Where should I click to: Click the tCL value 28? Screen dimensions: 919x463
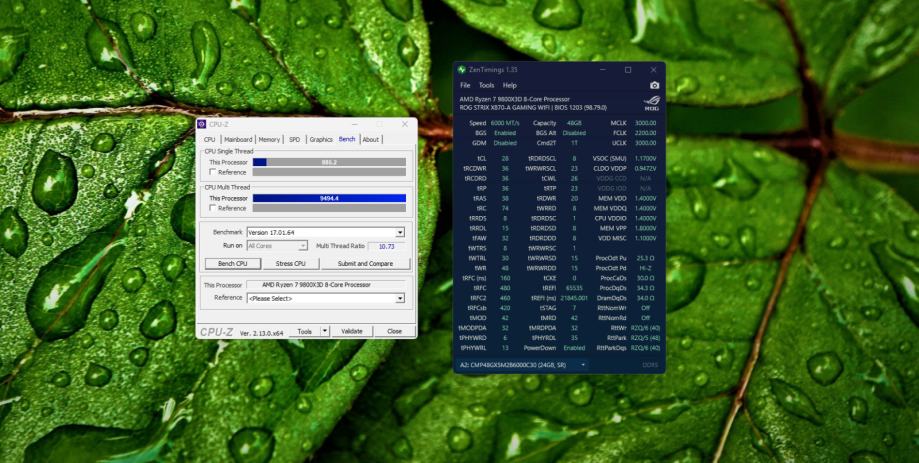tap(505, 158)
